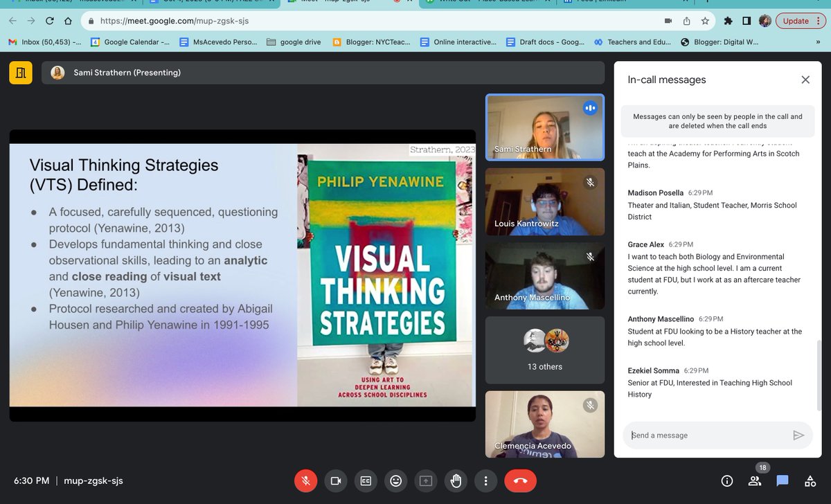This screenshot has width=831, height=504.
Task: Open the Draft docs bookmark
Action: [x=545, y=42]
